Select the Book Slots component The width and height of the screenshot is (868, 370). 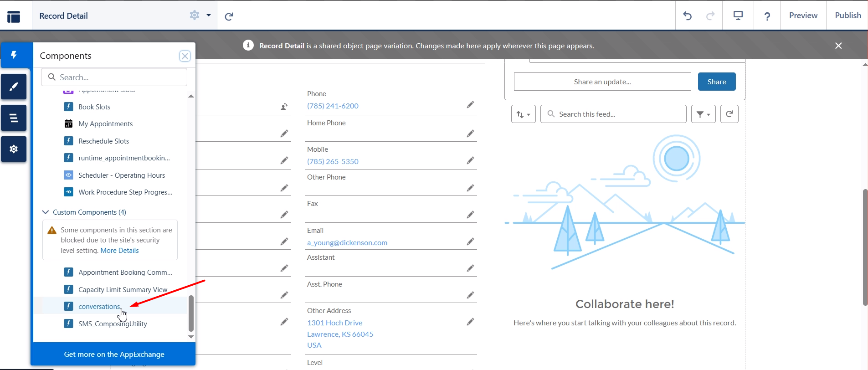point(94,107)
